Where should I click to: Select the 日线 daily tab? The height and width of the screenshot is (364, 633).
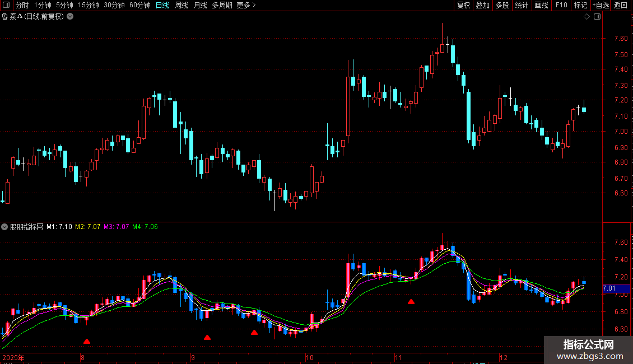[162, 5]
